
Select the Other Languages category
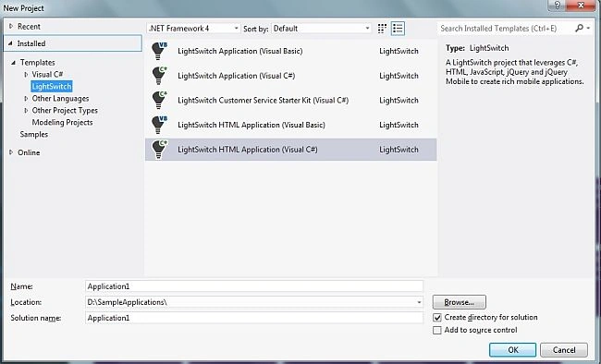[60, 99]
